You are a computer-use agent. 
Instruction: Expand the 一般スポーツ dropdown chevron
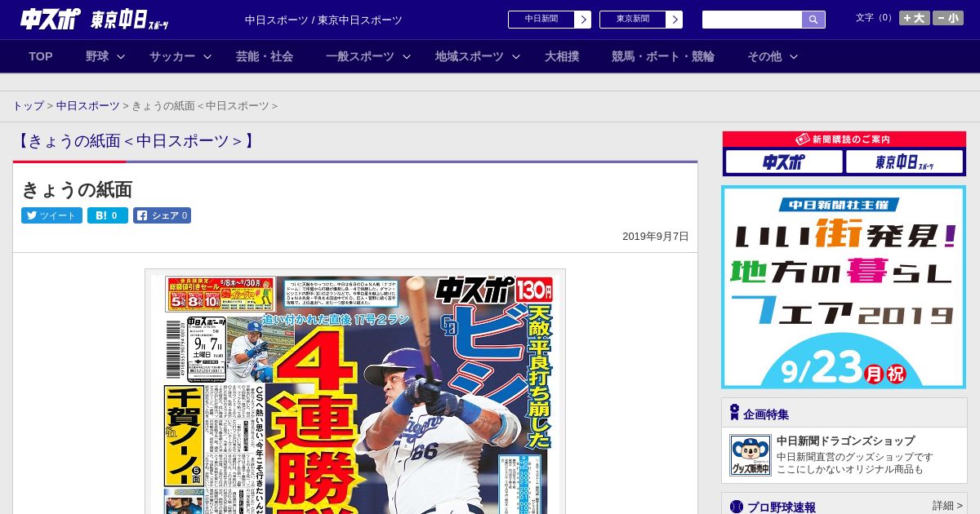[x=407, y=56]
